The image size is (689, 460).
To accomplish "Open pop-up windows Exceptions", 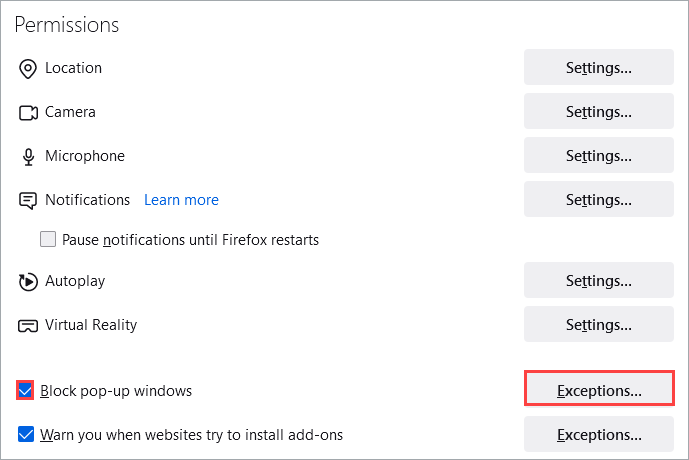I will point(599,388).
